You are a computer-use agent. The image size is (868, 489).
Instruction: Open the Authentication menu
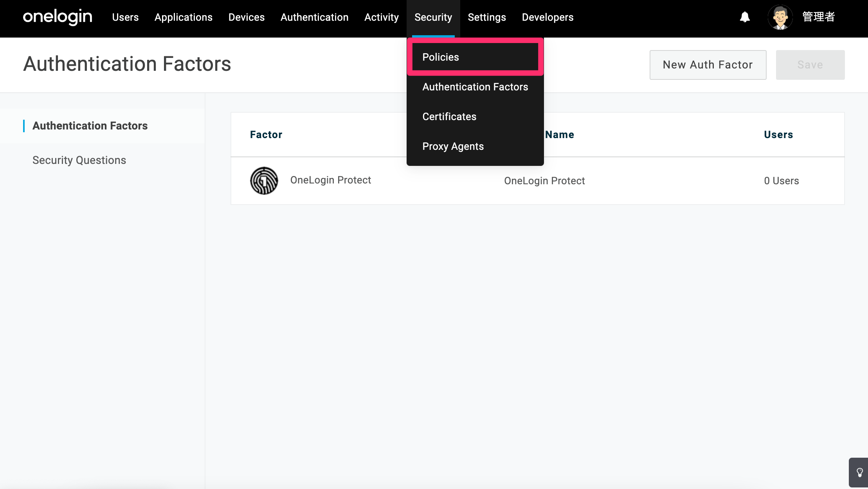click(x=315, y=17)
